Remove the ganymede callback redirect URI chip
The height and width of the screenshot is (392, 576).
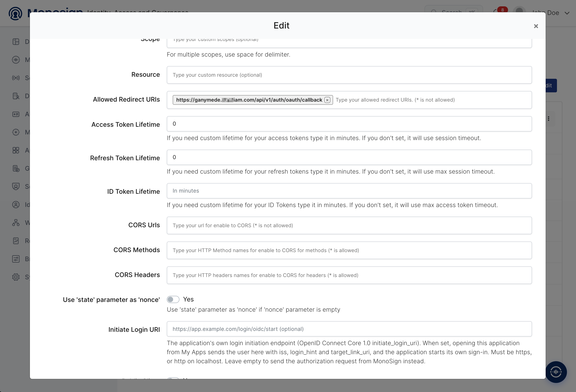click(327, 100)
